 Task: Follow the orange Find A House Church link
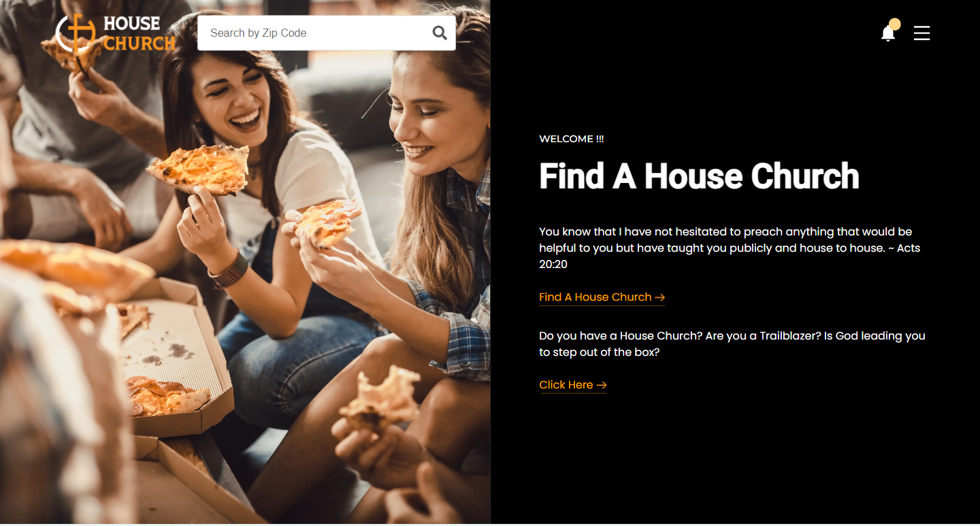[602, 297]
